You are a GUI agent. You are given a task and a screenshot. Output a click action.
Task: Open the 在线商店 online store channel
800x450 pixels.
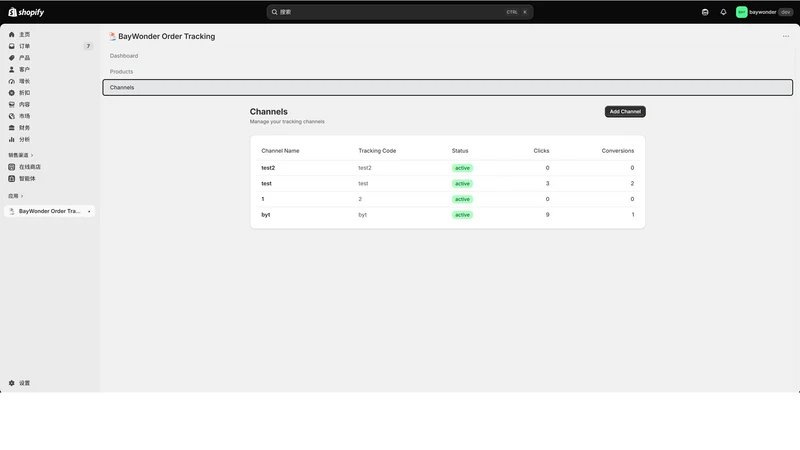tap(30, 167)
